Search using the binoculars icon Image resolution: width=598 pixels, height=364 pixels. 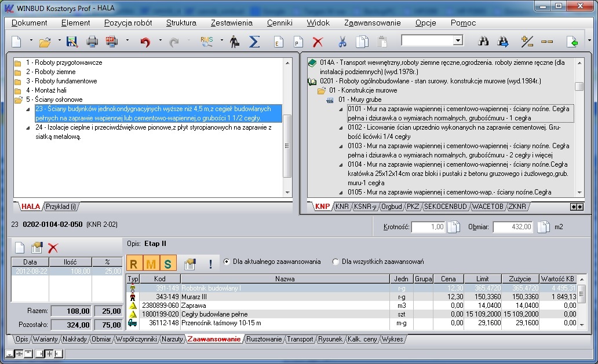point(483,42)
